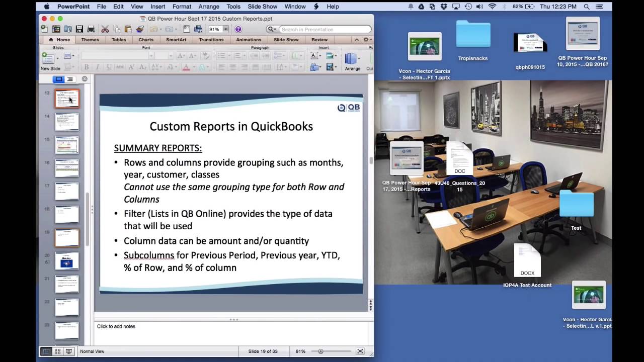Click the Insert Shape icon in ribbon
The height and width of the screenshot is (362, 644).
pos(314,67)
